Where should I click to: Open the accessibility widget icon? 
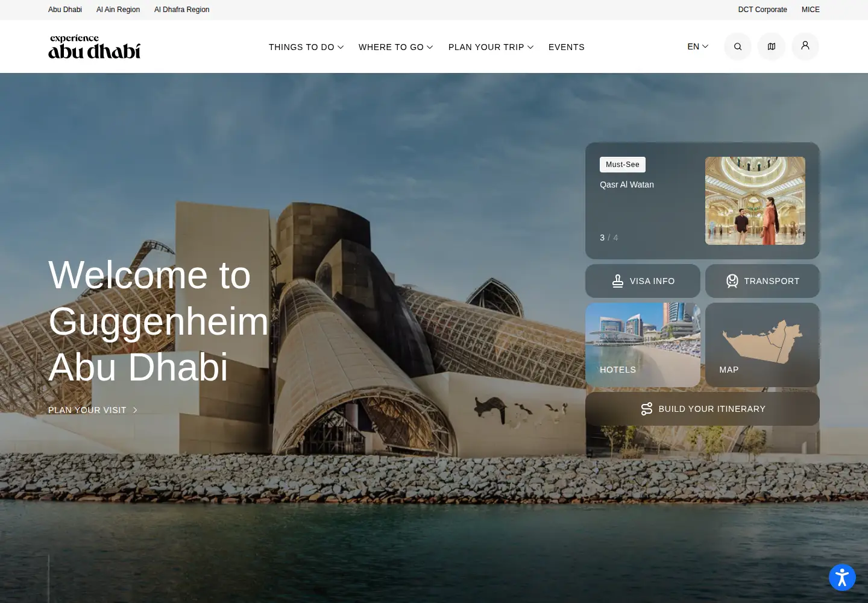coord(842,577)
